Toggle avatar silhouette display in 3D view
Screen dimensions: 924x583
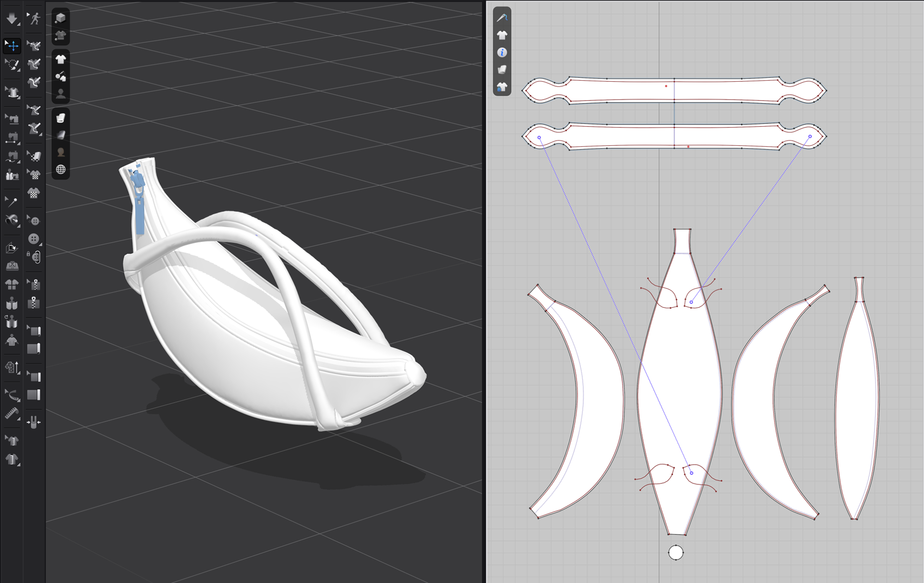61,94
